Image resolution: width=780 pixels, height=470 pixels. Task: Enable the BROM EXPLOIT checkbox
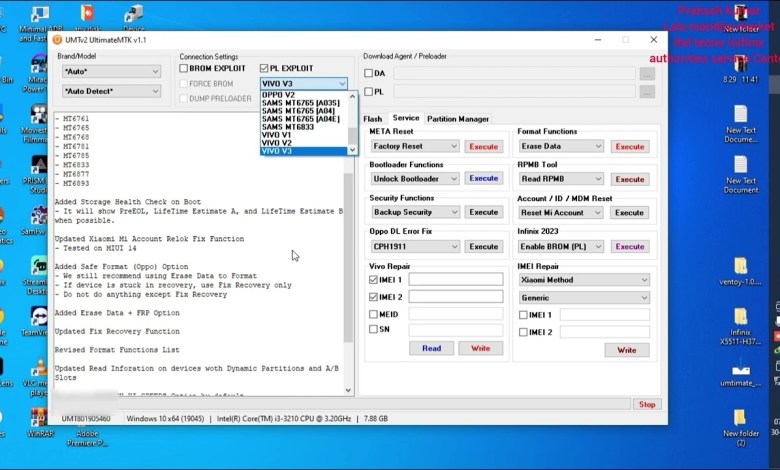tap(184, 68)
